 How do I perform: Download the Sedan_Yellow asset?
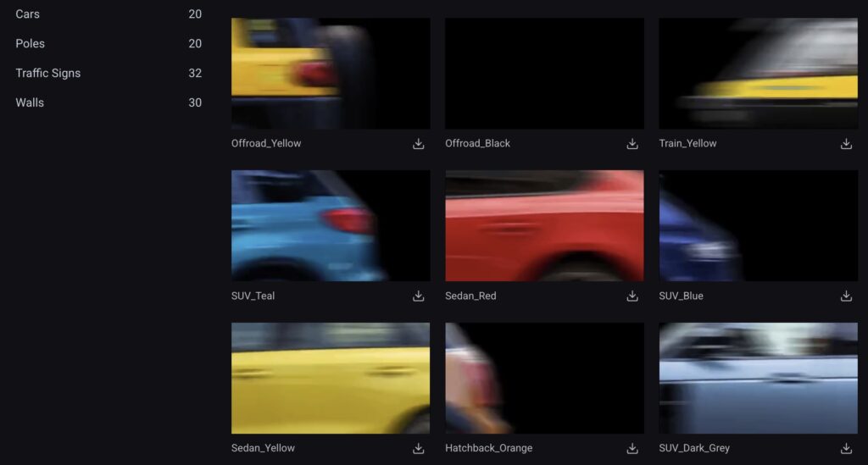click(x=418, y=449)
